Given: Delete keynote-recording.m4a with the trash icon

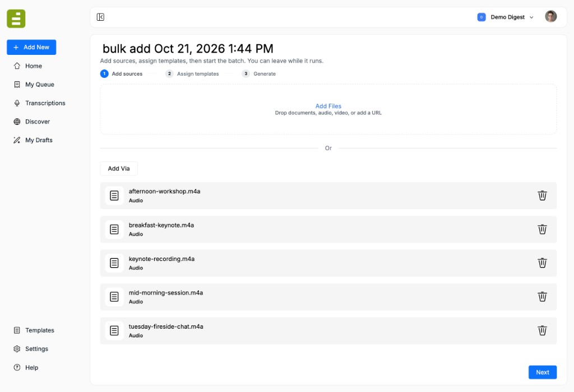Looking at the screenshot, I should [542, 263].
